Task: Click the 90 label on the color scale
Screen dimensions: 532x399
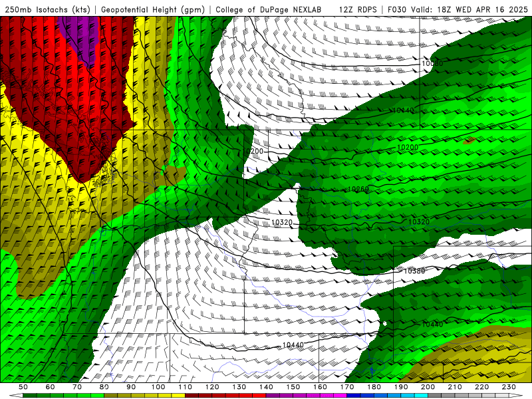Action: click(x=131, y=387)
